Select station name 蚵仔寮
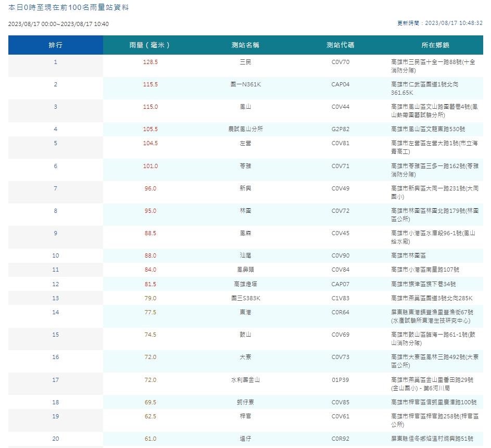The height and width of the screenshot is (448, 491). pos(246,402)
